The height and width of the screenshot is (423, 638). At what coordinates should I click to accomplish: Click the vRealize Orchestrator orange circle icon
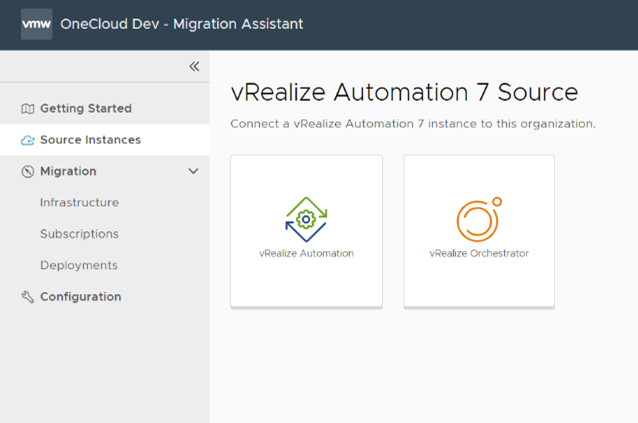[479, 219]
